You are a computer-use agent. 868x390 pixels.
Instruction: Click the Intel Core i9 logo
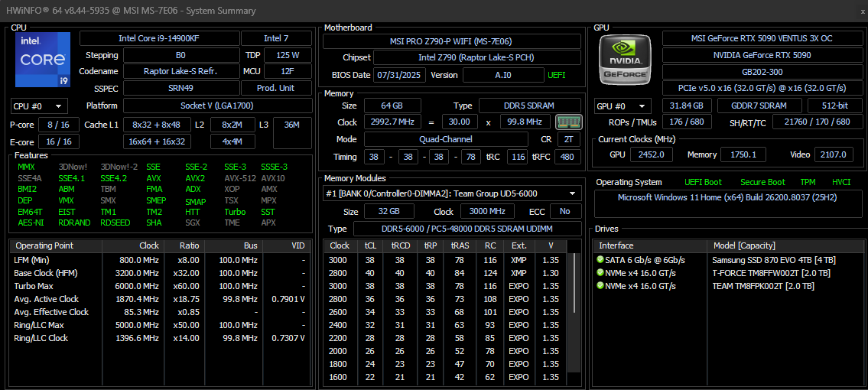43,59
